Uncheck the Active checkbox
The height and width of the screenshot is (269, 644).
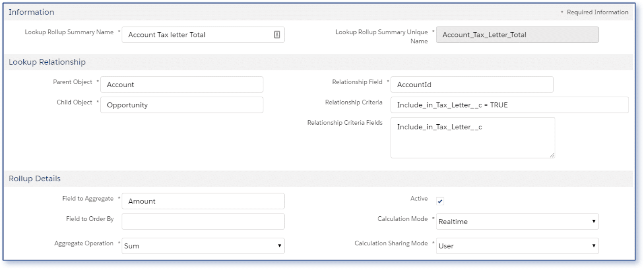[440, 201]
